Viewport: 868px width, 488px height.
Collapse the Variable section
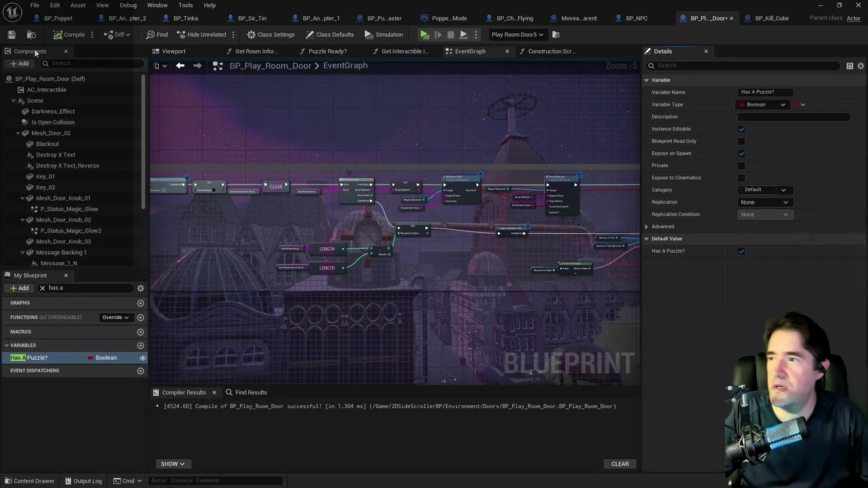646,80
